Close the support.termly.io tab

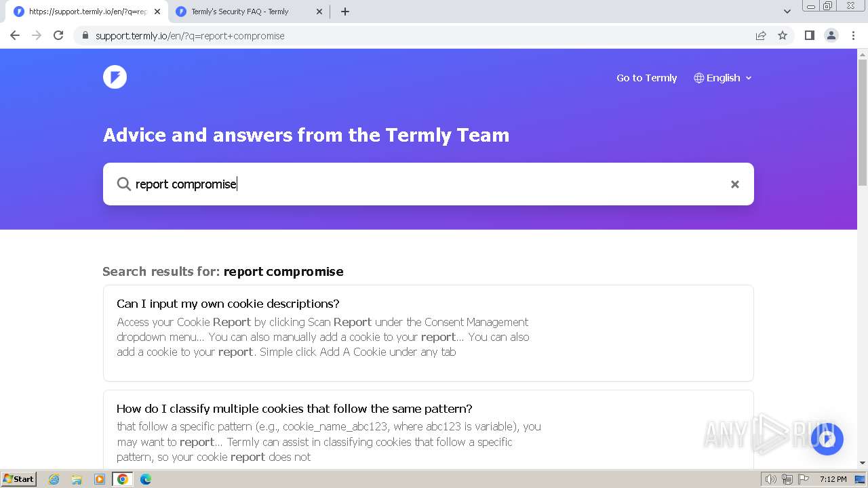pos(157,12)
